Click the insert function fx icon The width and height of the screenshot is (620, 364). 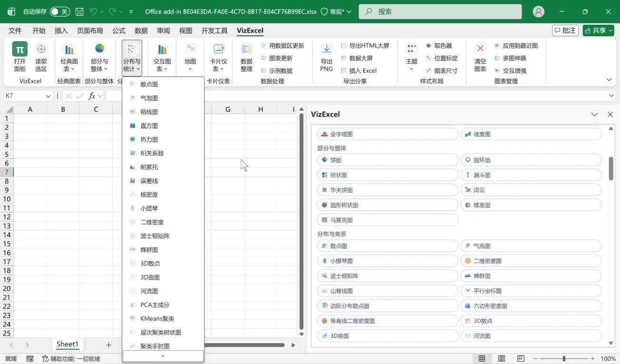(92, 96)
